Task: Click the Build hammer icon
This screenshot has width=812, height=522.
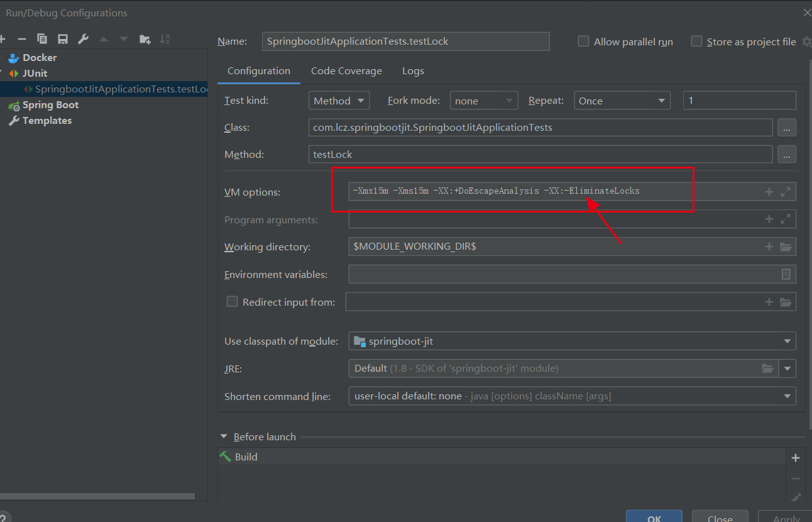Action: click(x=225, y=457)
